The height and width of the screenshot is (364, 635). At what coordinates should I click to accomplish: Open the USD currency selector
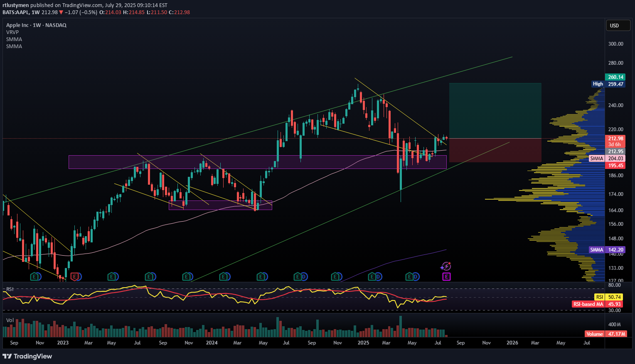[617, 25]
